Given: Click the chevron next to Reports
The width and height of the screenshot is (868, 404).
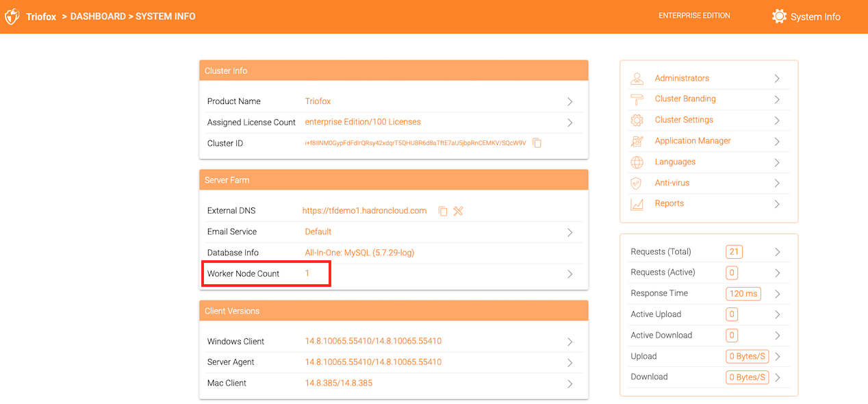Looking at the screenshot, I should [777, 204].
